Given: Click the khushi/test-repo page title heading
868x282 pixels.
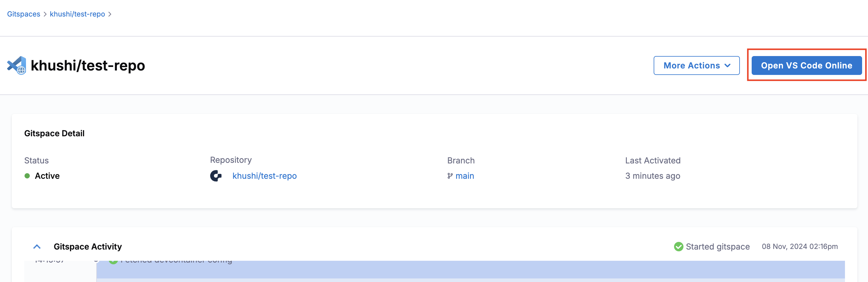Looking at the screenshot, I should pyautogui.click(x=88, y=65).
